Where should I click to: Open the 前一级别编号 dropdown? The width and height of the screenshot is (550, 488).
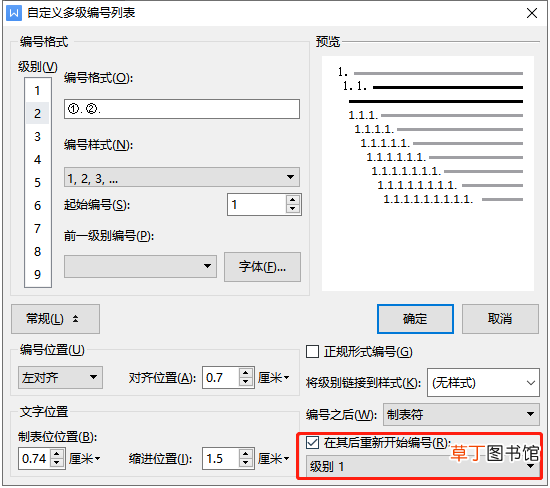[140, 266]
